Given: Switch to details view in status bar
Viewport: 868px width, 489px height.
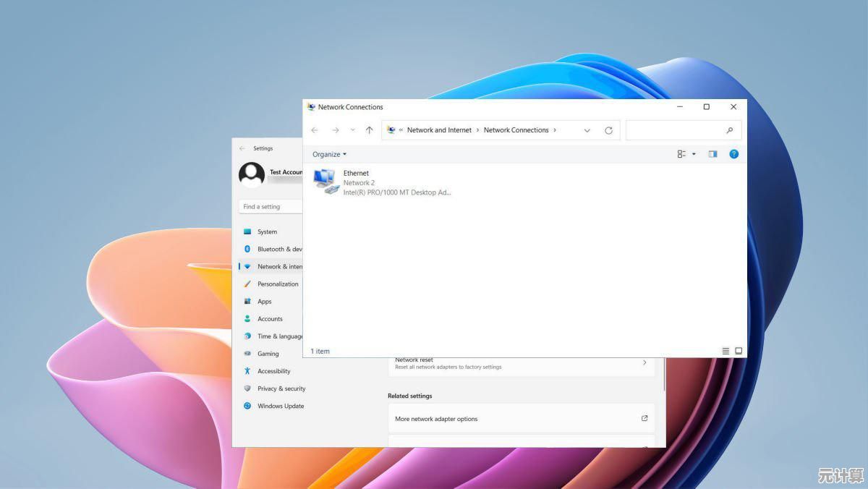Looking at the screenshot, I should click(x=726, y=351).
